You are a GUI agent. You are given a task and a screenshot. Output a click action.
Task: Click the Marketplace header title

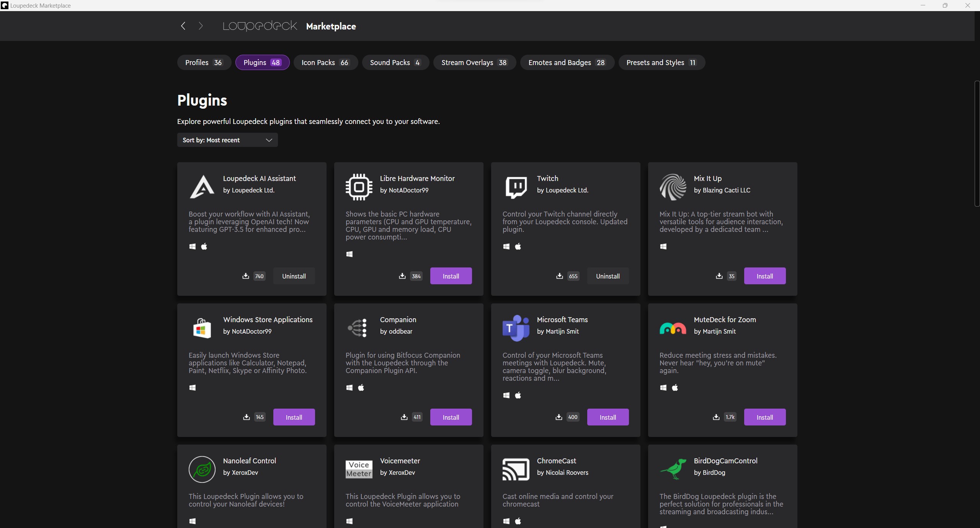pos(331,26)
